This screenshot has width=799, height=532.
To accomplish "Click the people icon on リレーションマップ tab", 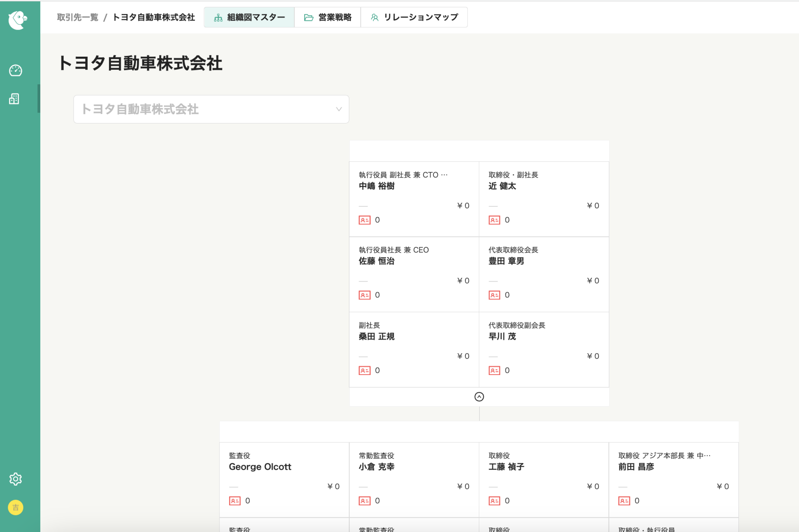I will tap(375, 18).
